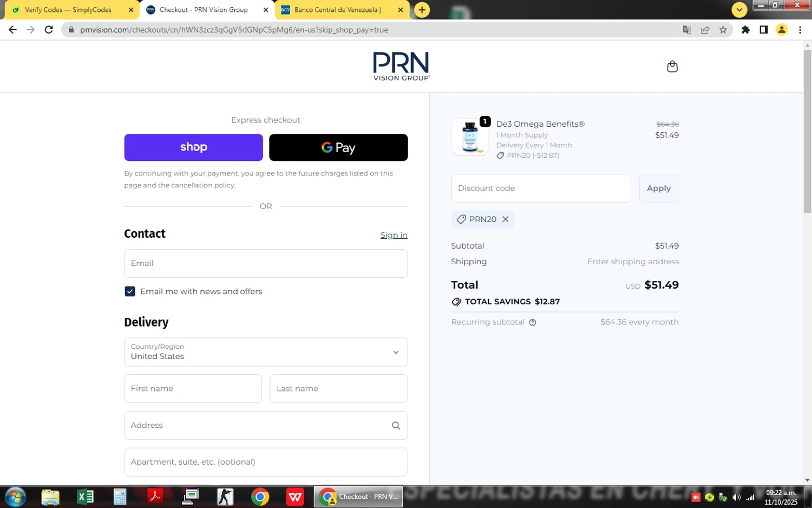The height and width of the screenshot is (508, 812).
Task: Click the Last name field
Action: coord(338,389)
